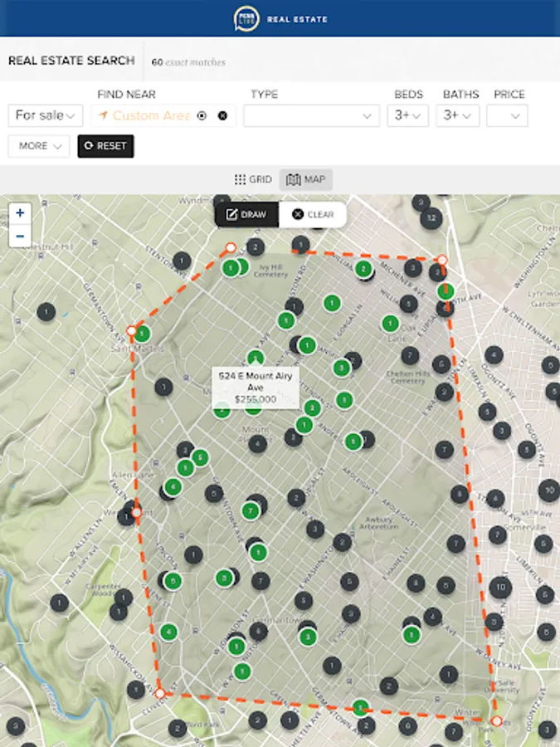Click bottom-right polygon vertex handle near Wister Woods
Screen dimensions: 560x747
click(x=497, y=721)
